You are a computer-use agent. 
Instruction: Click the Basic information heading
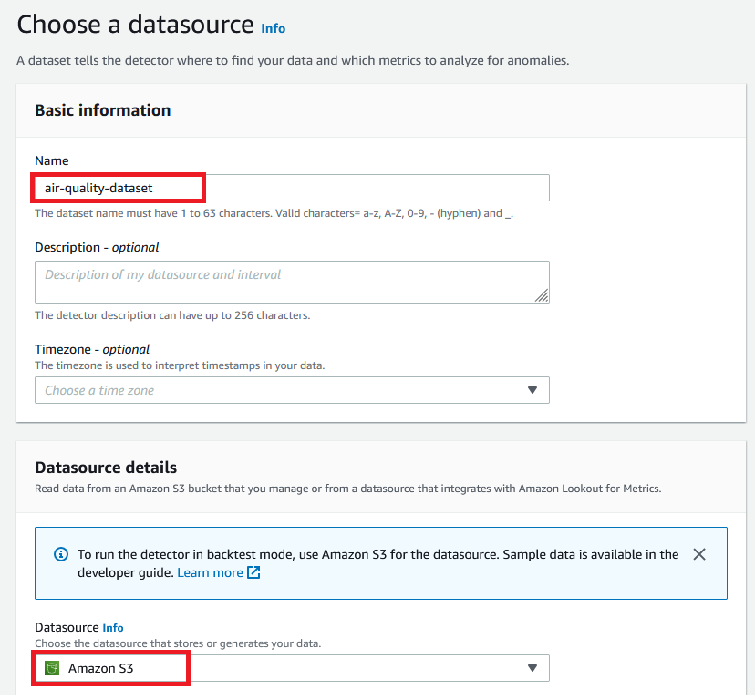(x=102, y=110)
